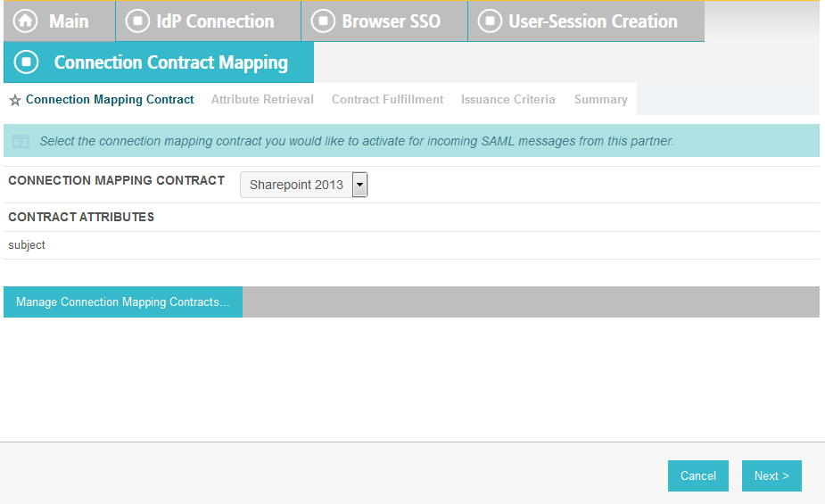Expand the Sharepoint 2013 dropdown arrow
The image size is (825, 504).
(360, 185)
